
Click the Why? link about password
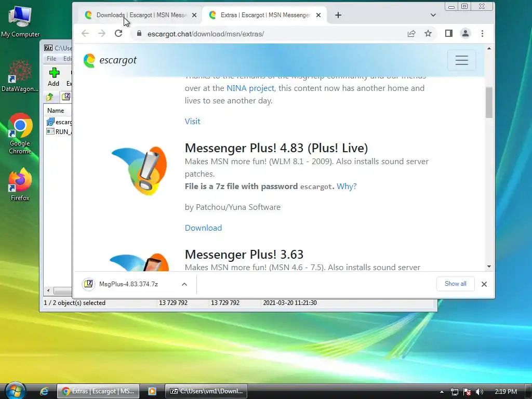point(347,187)
